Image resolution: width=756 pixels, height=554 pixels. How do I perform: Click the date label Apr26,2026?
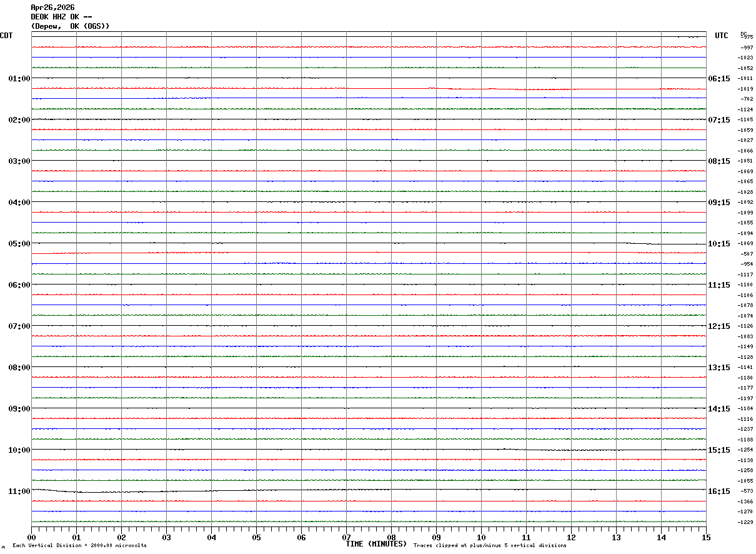52,8
